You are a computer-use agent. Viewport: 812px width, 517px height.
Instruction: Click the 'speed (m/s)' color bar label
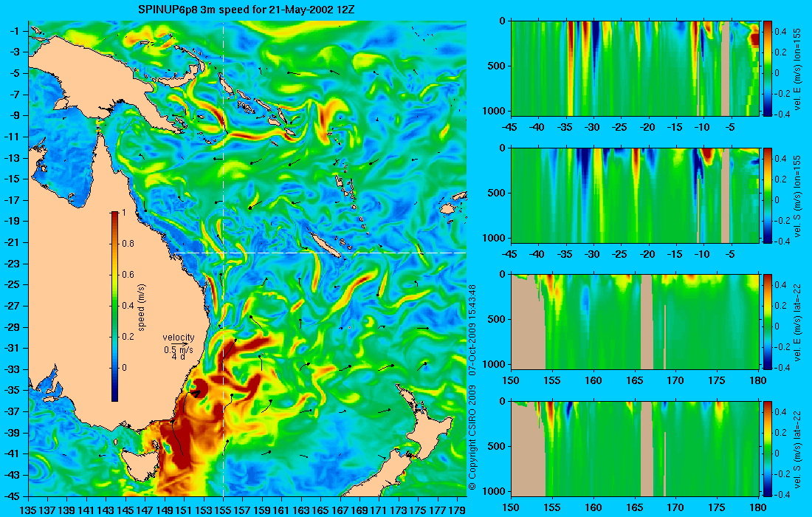click(x=142, y=307)
